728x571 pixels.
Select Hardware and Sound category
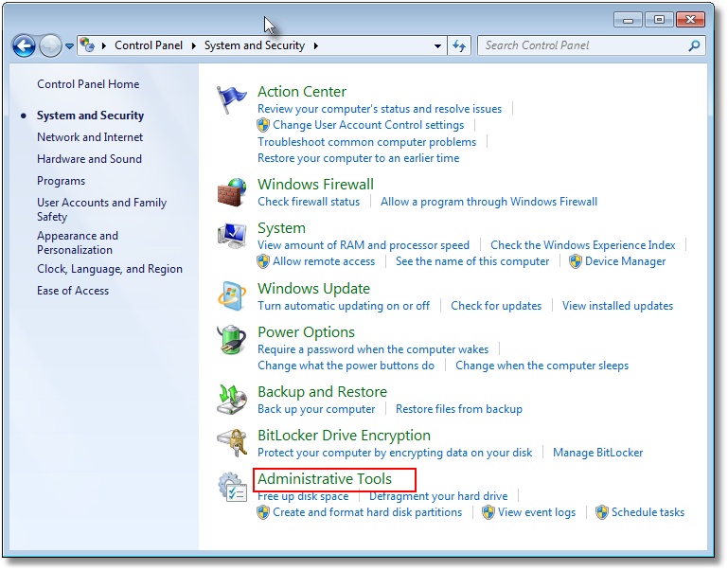pyautogui.click(x=90, y=159)
